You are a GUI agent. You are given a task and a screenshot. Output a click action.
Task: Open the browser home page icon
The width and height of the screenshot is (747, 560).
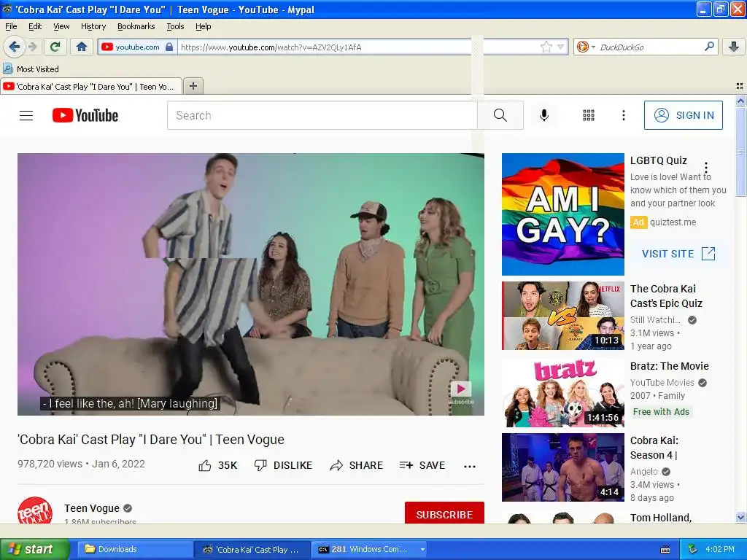[x=82, y=47]
